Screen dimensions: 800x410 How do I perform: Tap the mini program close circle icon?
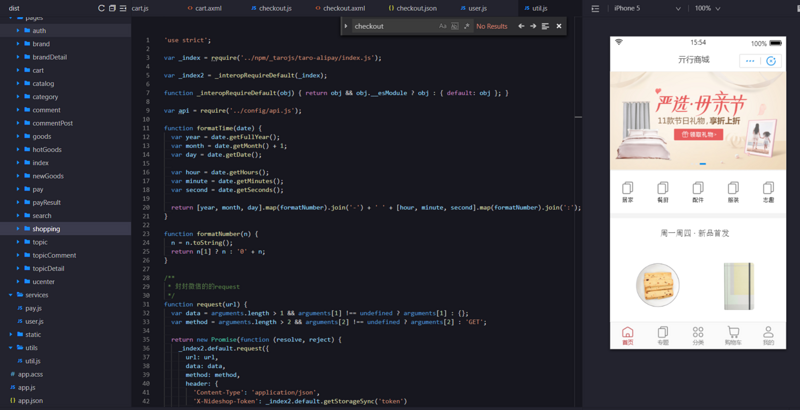coord(771,61)
